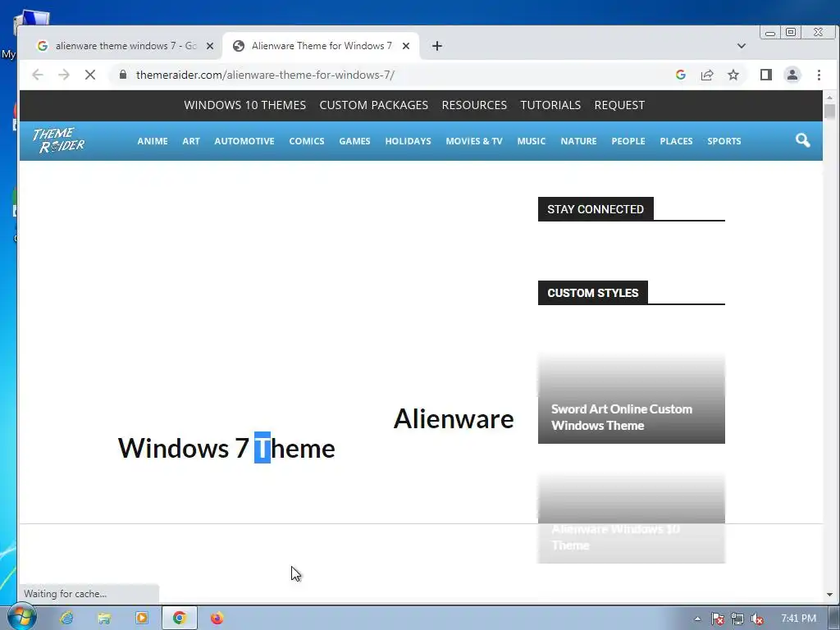Open the Windows Start menu

[21, 617]
